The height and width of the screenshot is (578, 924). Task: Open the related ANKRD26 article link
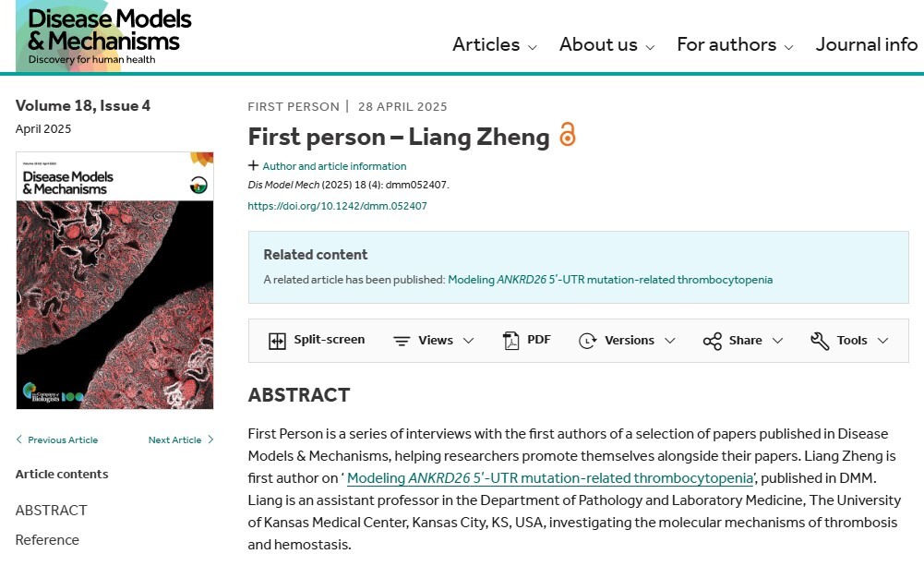(609, 280)
